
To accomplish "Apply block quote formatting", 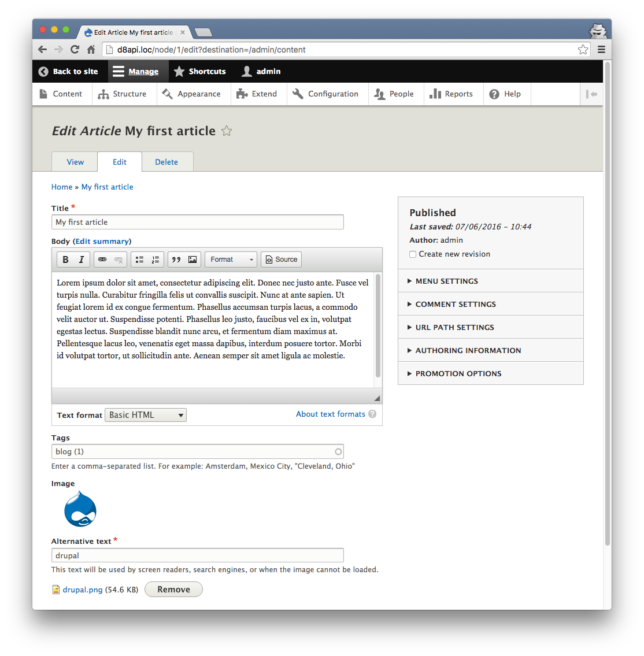I will [x=176, y=260].
